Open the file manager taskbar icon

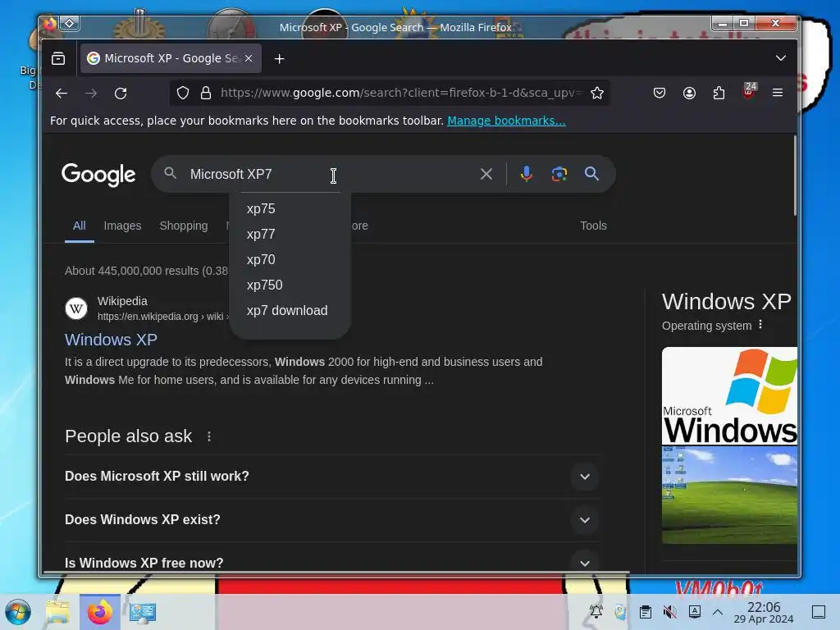click(57, 612)
